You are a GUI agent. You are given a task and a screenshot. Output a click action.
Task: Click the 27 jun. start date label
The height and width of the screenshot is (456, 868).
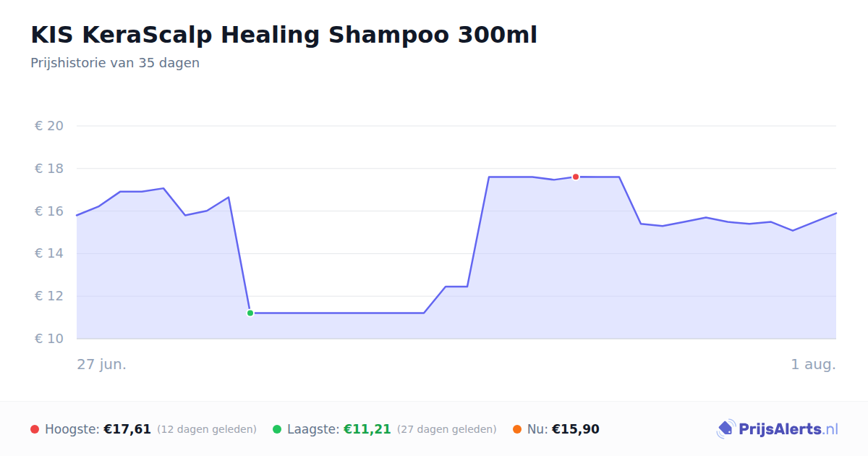[x=102, y=364]
